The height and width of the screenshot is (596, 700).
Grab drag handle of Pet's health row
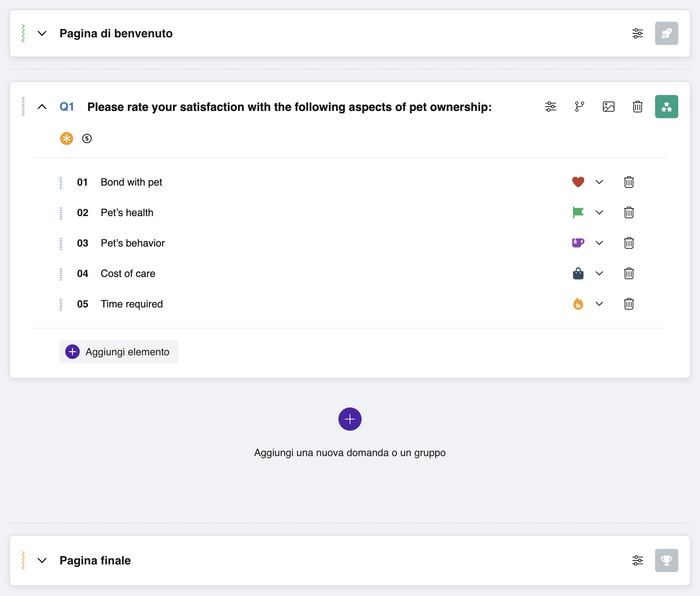coord(61,213)
